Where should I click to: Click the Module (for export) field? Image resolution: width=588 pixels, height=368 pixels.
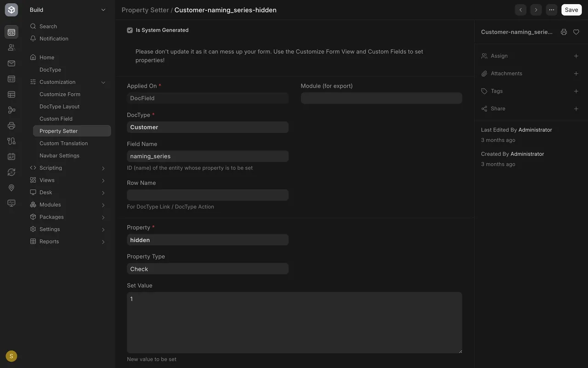pos(381,98)
